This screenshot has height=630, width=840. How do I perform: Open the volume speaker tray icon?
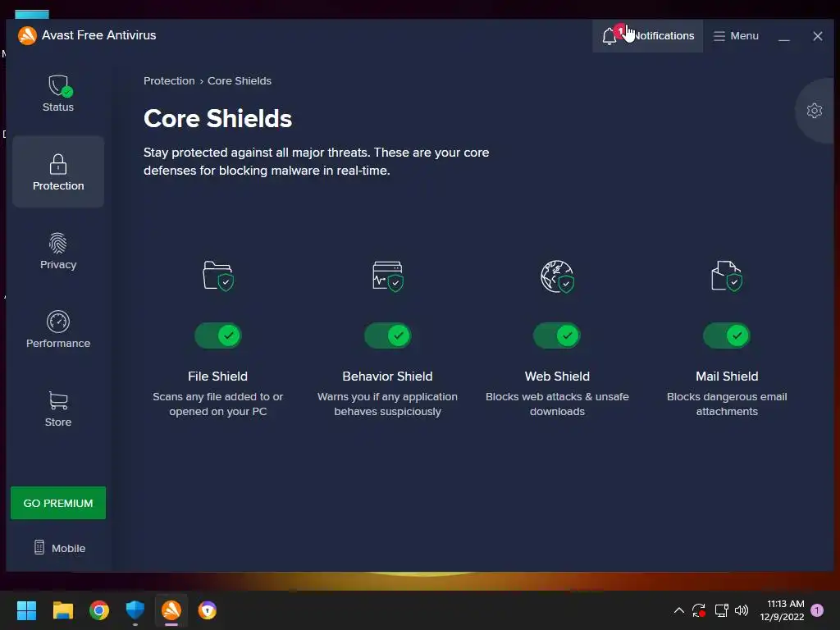[742, 610]
